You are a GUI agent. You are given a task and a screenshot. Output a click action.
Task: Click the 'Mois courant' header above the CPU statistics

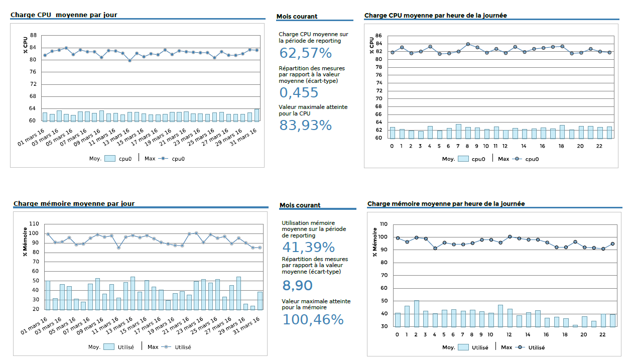(x=297, y=16)
